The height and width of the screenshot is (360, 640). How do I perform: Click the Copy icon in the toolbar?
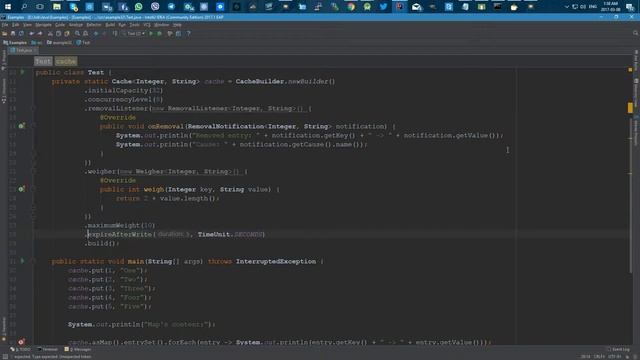(58, 33)
